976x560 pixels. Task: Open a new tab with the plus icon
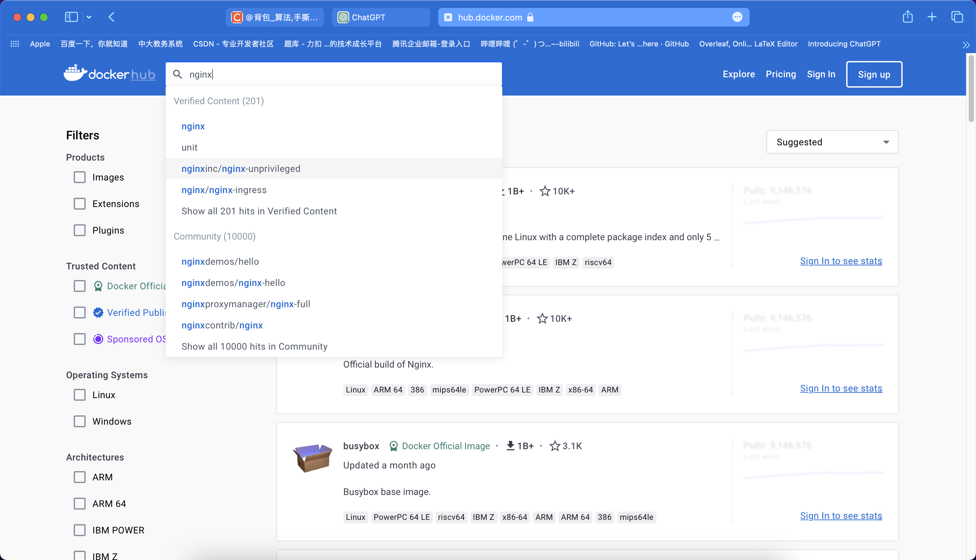click(932, 17)
